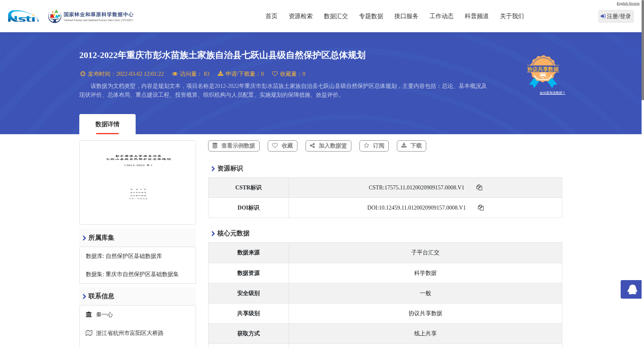Viewport: 644px width, 347px height.
Task: Open the QQ customer service chat icon
Action: 632,289
